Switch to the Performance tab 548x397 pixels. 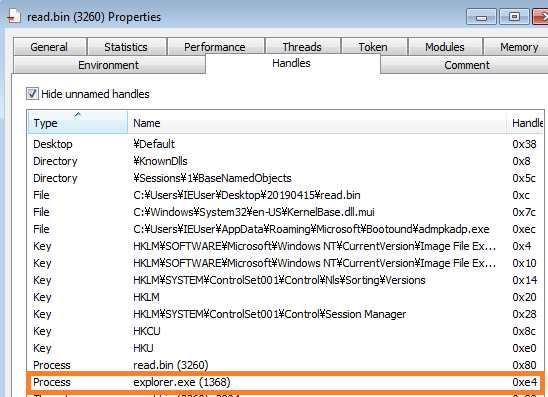pyautogui.click(x=215, y=47)
